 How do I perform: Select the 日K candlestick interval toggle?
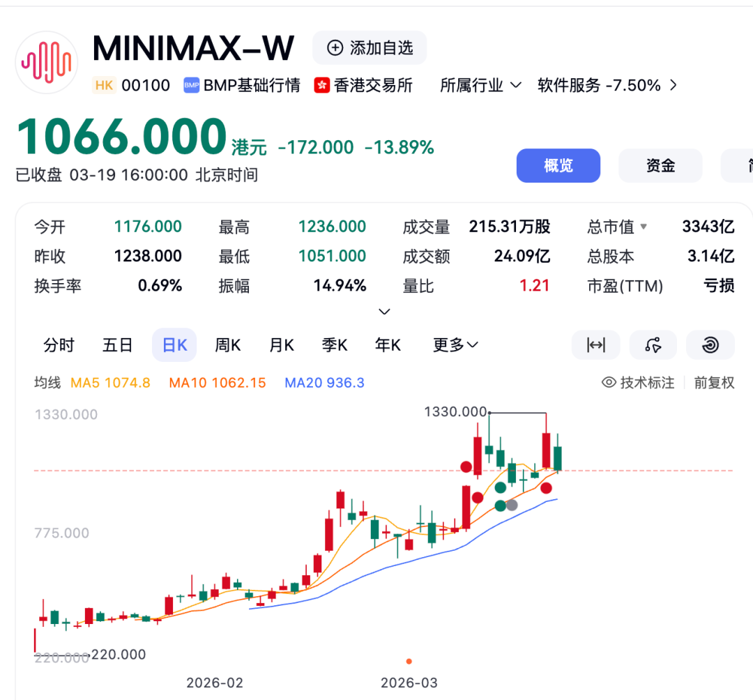click(174, 344)
